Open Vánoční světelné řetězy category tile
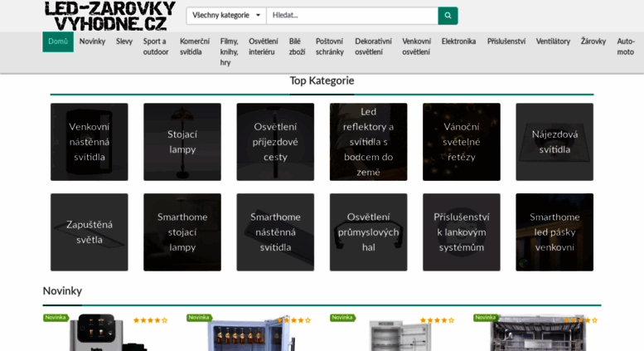Image resolution: width=644 pixels, height=351 pixels. pos(462,142)
